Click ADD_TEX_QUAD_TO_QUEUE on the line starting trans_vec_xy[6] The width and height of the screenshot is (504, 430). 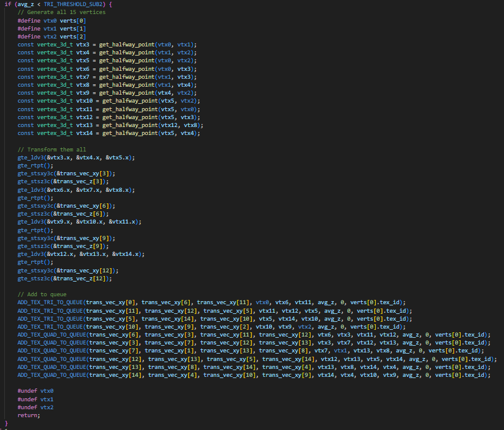[52, 335]
